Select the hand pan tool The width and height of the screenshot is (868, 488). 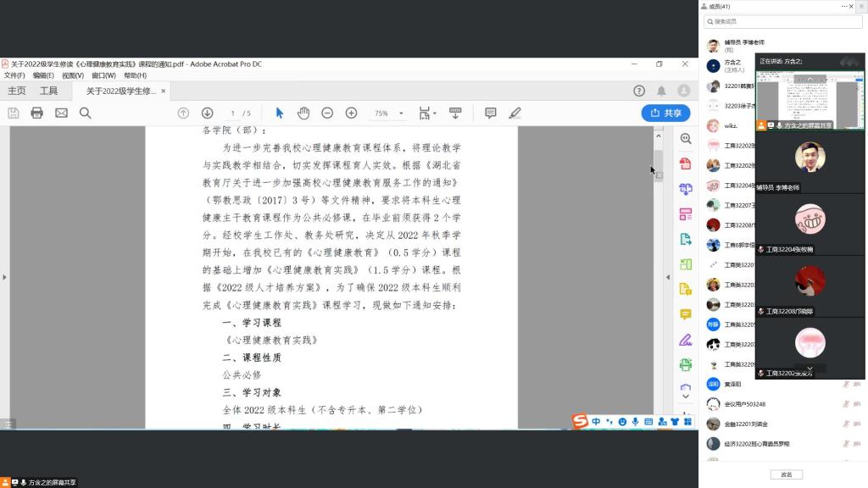pyautogui.click(x=303, y=113)
